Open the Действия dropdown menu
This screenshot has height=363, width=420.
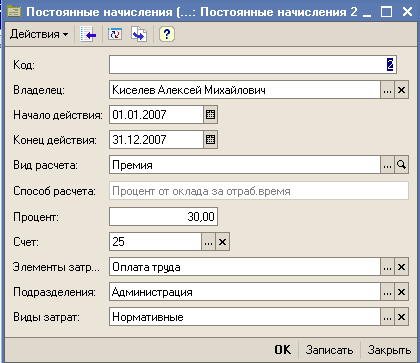click(39, 34)
